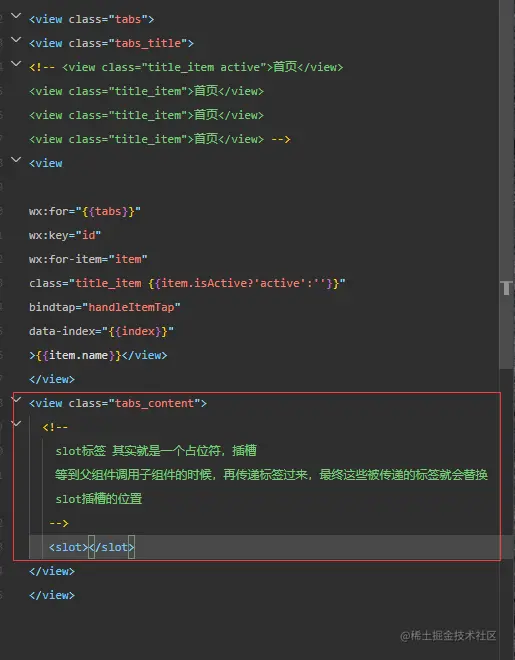The image size is (515, 660).
Task: Collapse the multi-line view tag fold chevron
Action: 16,160
